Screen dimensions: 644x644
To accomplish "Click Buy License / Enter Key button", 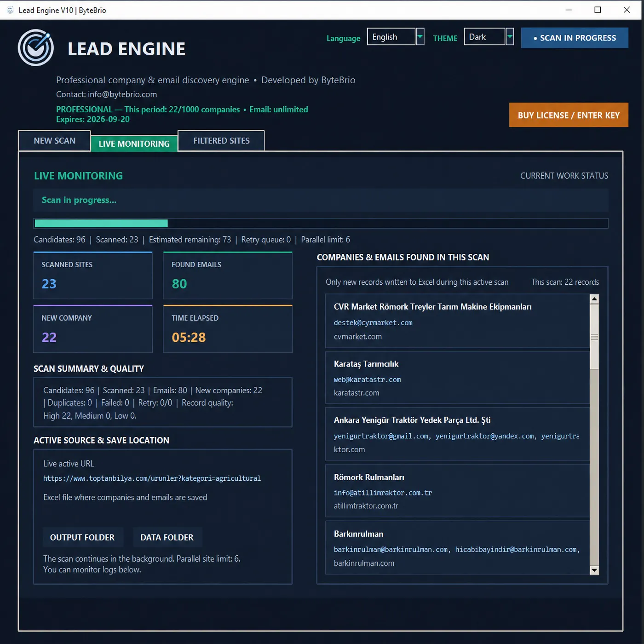I will pyautogui.click(x=569, y=115).
